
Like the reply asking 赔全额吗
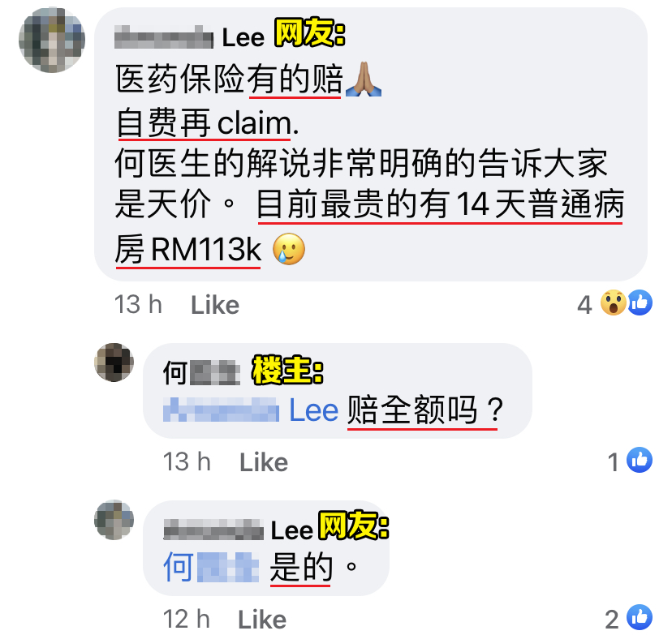(x=264, y=462)
